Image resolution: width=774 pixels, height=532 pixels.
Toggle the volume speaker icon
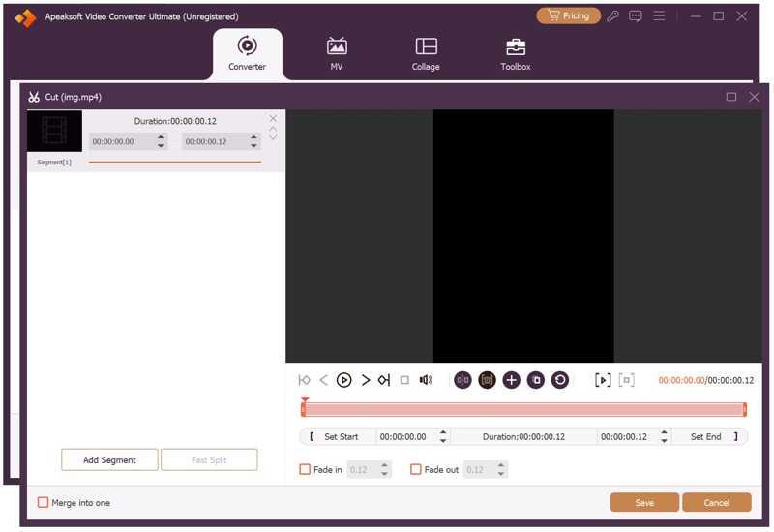(x=426, y=380)
